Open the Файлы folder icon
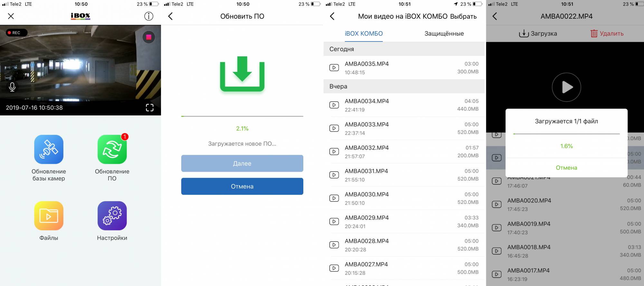644x286 pixels. tap(49, 216)
